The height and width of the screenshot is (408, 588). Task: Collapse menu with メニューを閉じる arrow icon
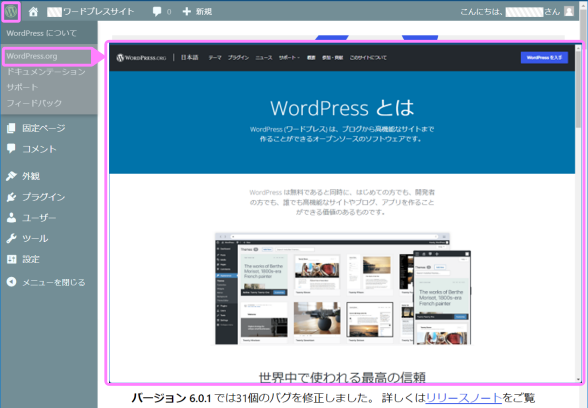(11, 282)
